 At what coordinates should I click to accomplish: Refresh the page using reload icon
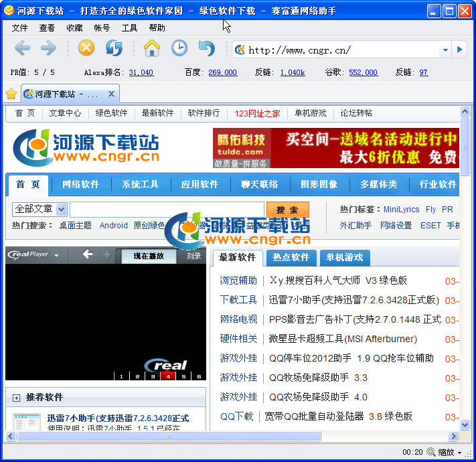114,48
